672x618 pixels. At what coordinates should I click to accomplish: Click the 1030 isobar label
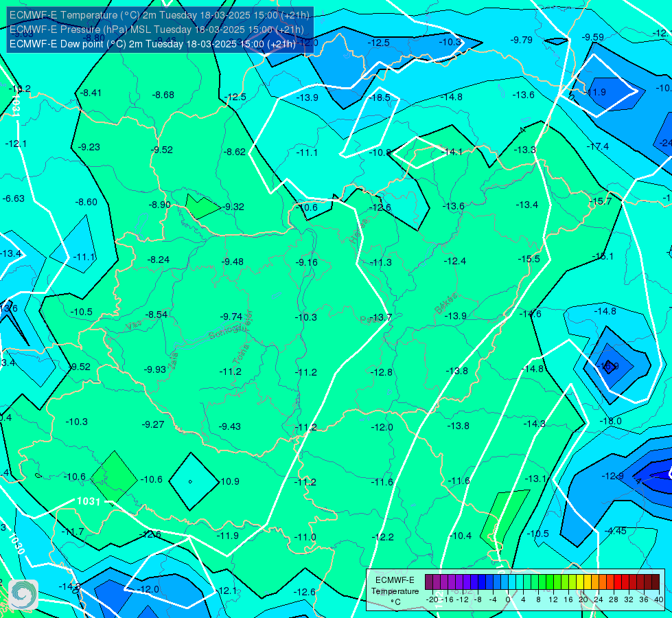(16, 543)
